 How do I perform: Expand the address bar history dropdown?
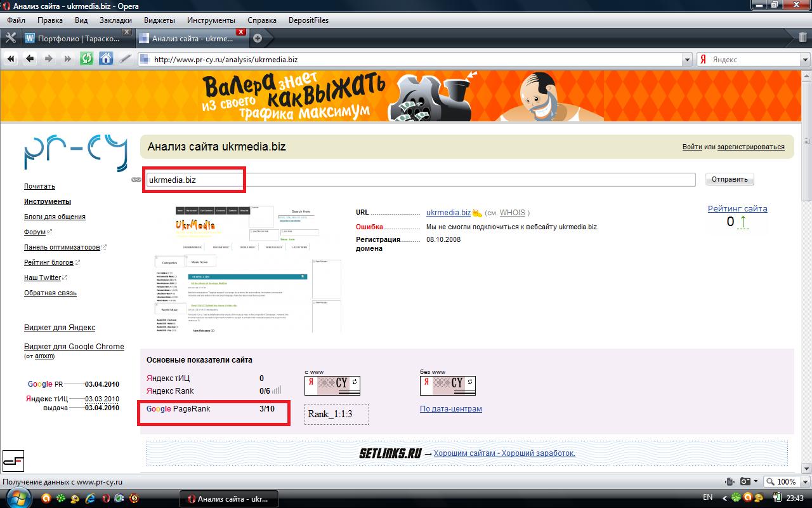point(687,60)
